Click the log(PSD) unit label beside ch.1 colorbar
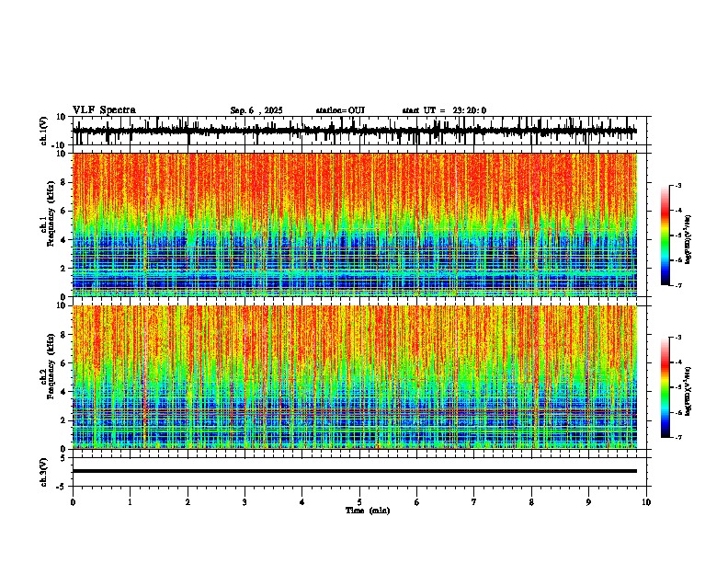 click(688, 240)
